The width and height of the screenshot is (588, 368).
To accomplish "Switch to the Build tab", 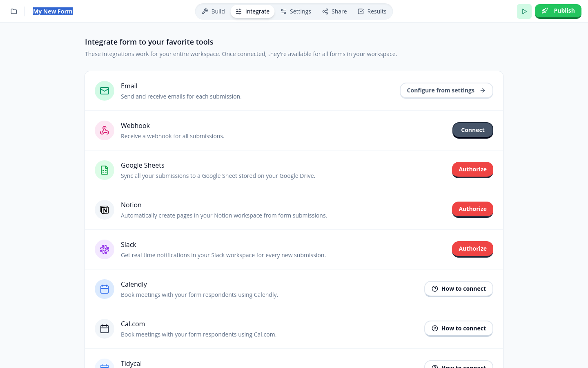I will pos(213,11).
